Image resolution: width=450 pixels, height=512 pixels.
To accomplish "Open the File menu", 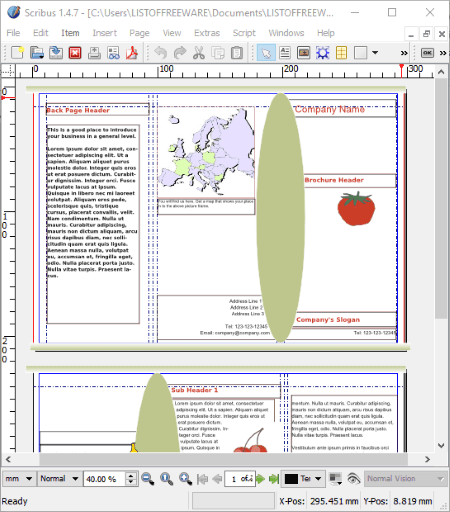I will (x=13, y=33).
